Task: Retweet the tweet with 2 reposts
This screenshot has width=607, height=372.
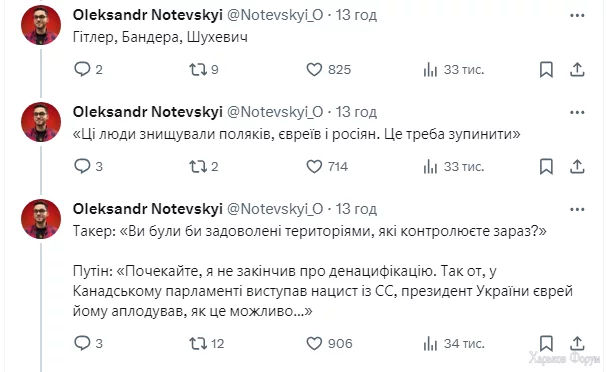Action: [197, 166]
